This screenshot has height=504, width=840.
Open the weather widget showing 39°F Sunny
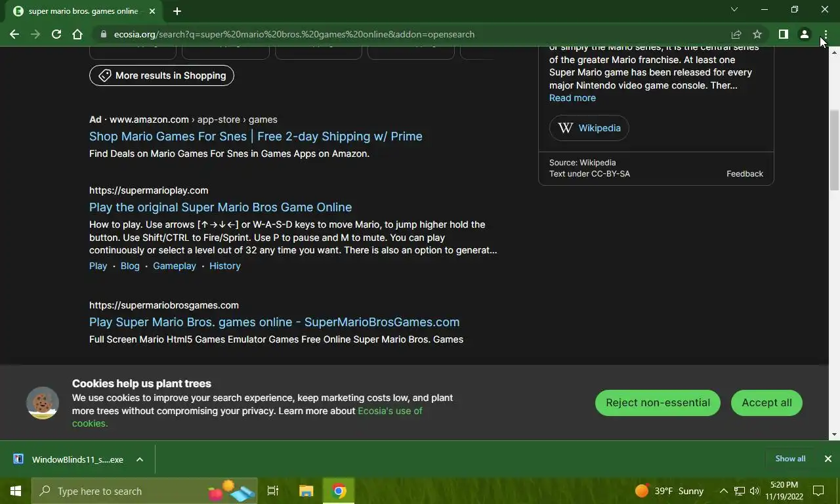(669, 491)
